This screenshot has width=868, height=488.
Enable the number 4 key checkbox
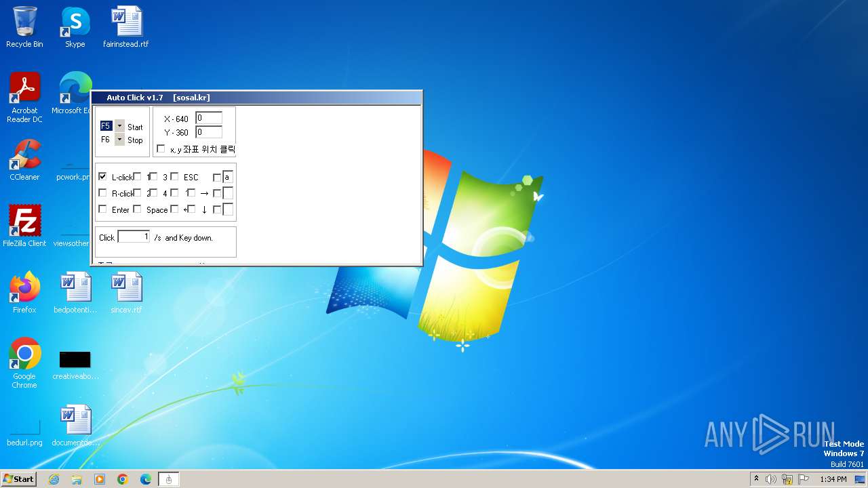point(153,193)
